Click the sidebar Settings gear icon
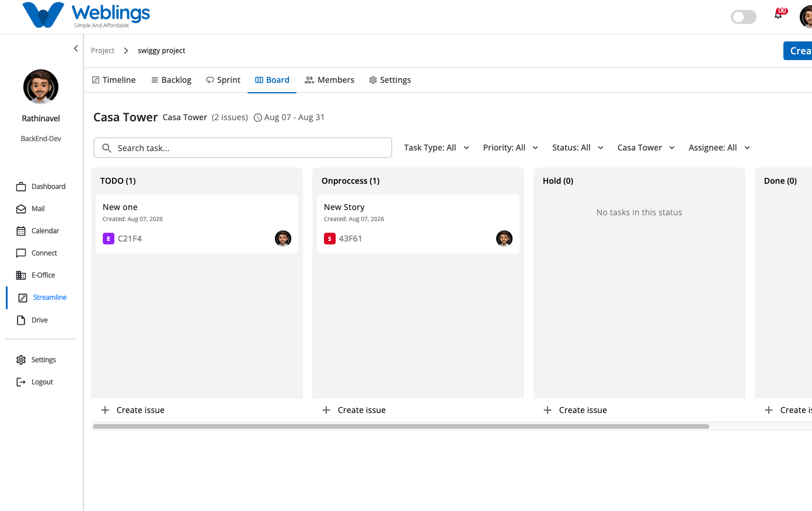The height and width of the screenshot is (511, 812). (x=21, y=360)
